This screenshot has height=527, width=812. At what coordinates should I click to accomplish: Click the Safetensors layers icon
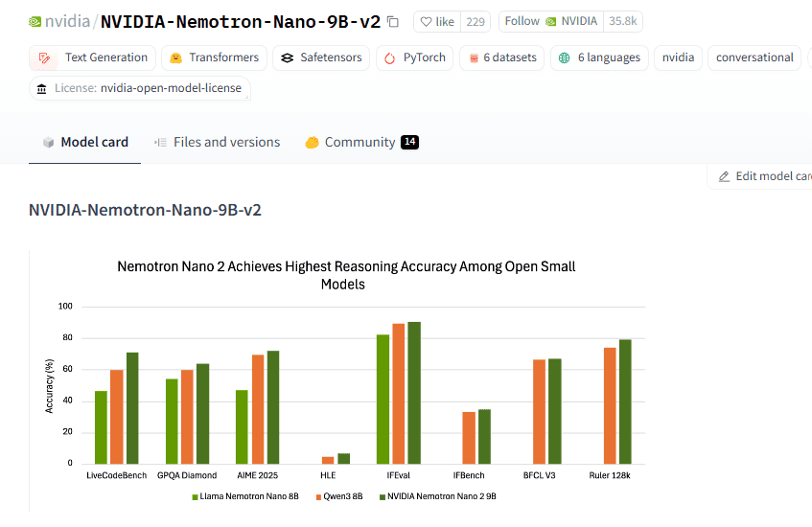[287, 58]
